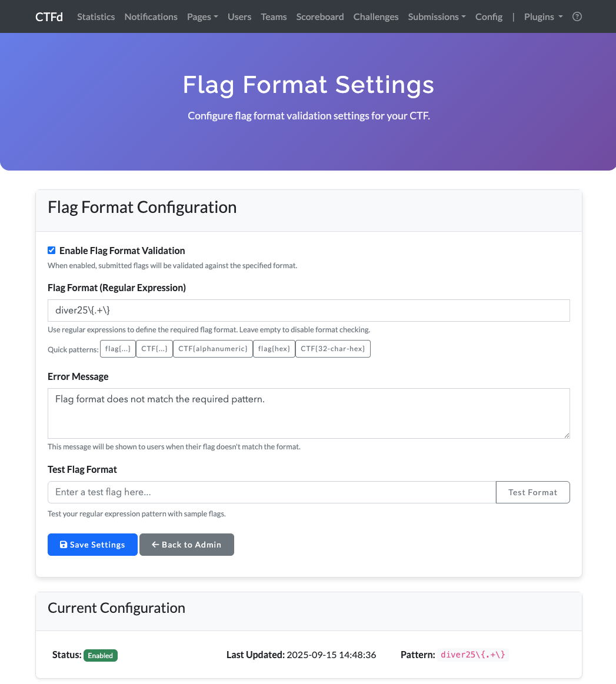
Task: Expand the Submissions dropdown
Action: point(437,16)
